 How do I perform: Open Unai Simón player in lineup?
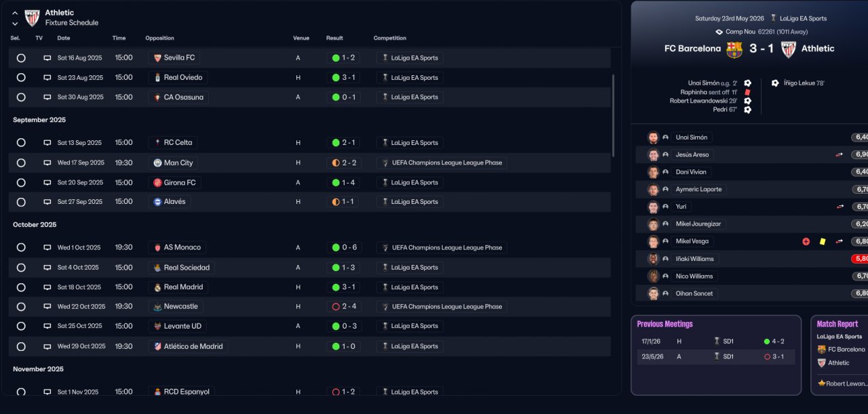click(x=692, y=138)
